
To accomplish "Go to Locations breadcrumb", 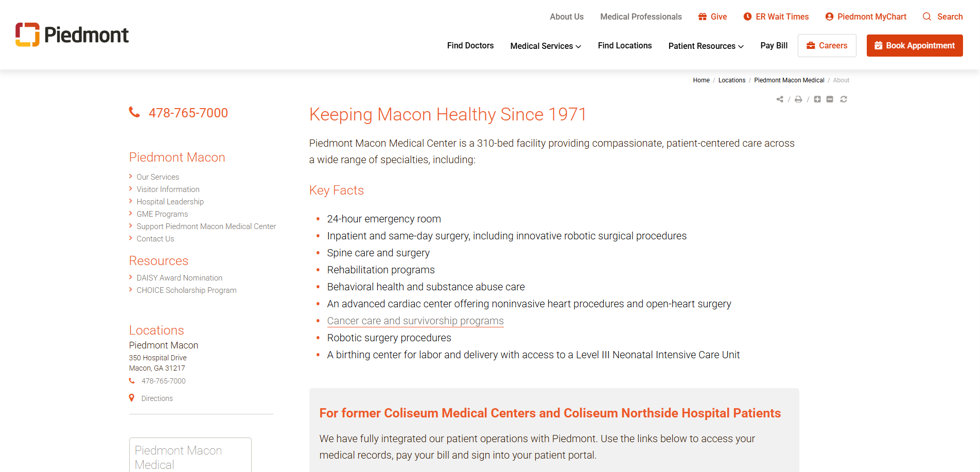I will click(x=731, y=80).
